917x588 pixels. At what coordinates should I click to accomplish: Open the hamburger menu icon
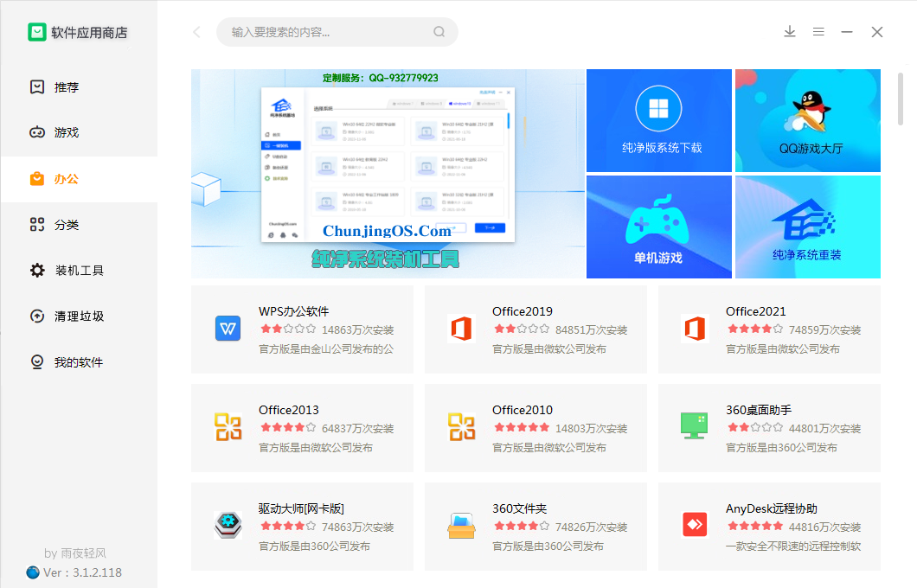pos(818,32)
